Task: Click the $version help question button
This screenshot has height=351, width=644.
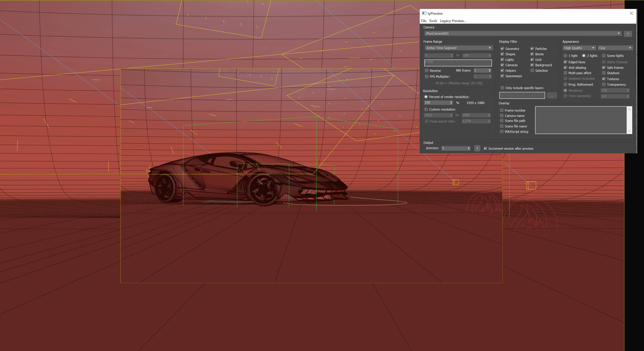Action: [477, 148]
